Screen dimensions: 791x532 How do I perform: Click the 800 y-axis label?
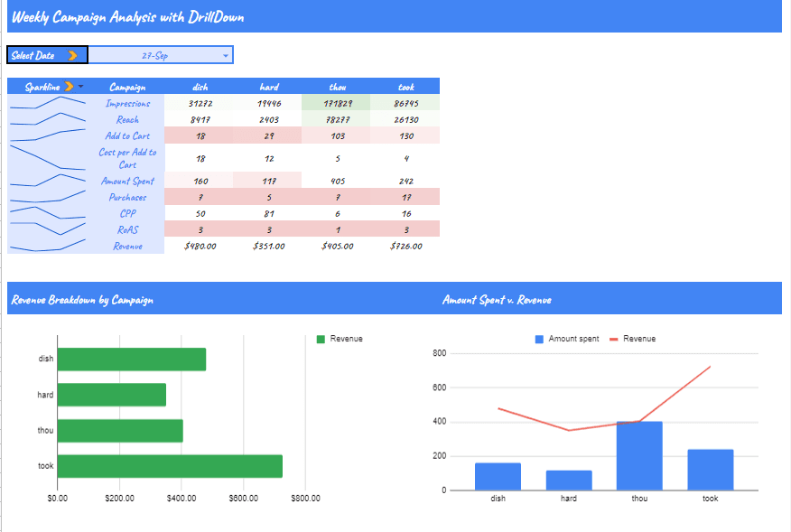[440, 353]
